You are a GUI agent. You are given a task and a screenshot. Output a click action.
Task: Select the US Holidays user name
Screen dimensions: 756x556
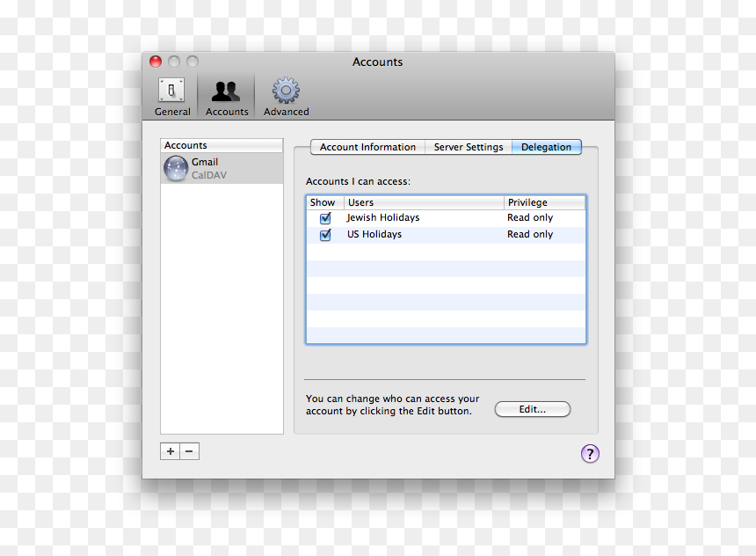(x=374, y=234)
